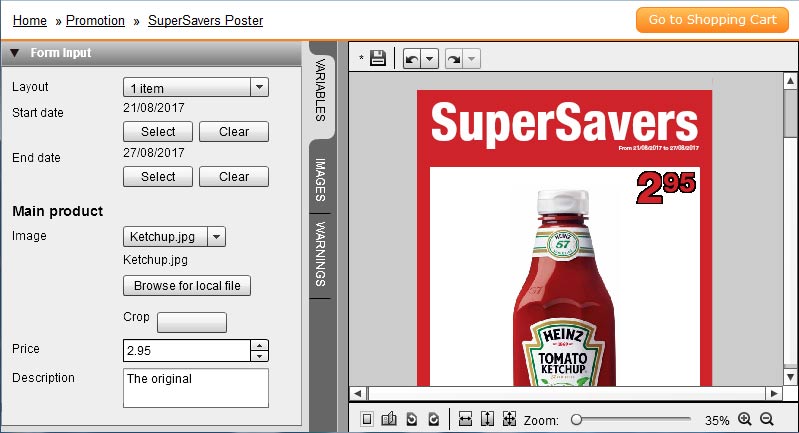Go to the Home breadcrumb link
This screenshot has width=799, height=433.
coord(30,20)
